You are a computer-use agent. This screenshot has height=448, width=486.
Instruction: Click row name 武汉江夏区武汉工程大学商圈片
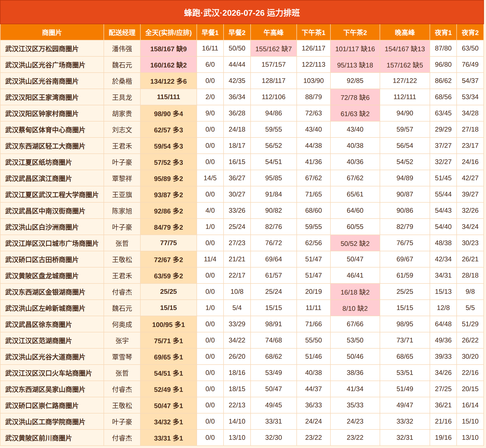coord(52,195)
